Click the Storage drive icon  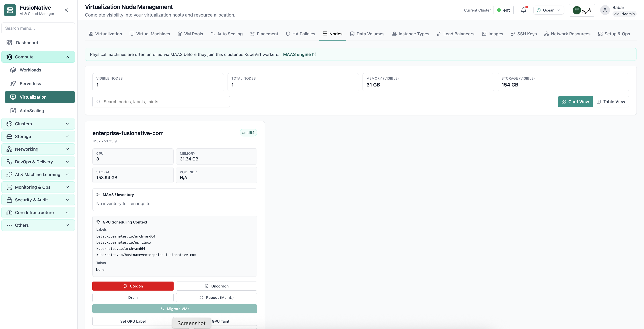(x=9, y=136)
